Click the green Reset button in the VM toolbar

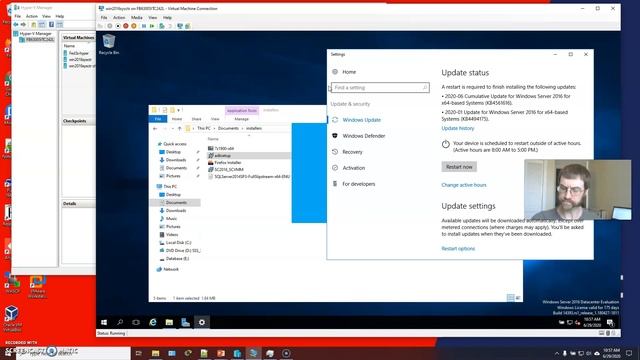pyautogui.click(x=152, y=26)
